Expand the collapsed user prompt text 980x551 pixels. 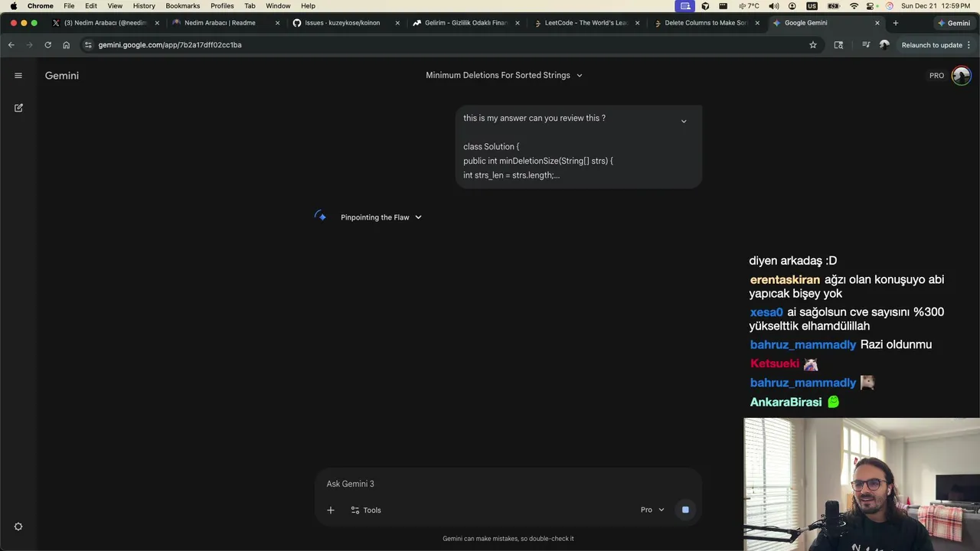[684, 121]
